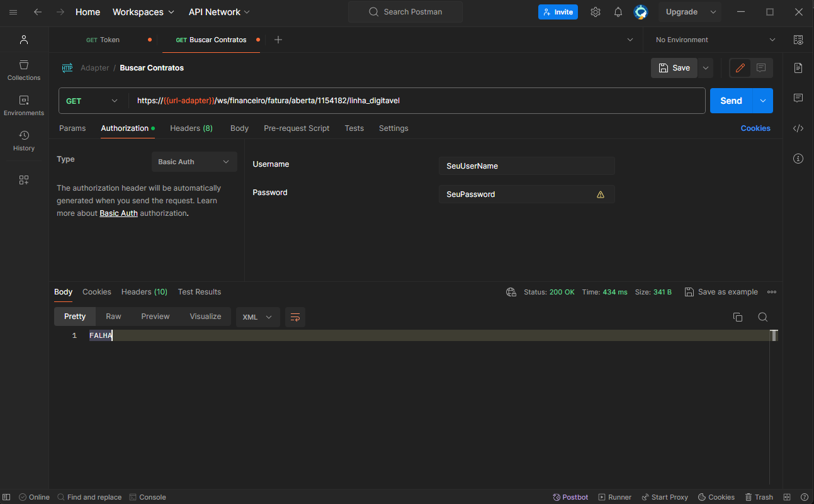814x504 pixels.
Task: Open the No Environment selector
Action: tap(716, 40)
